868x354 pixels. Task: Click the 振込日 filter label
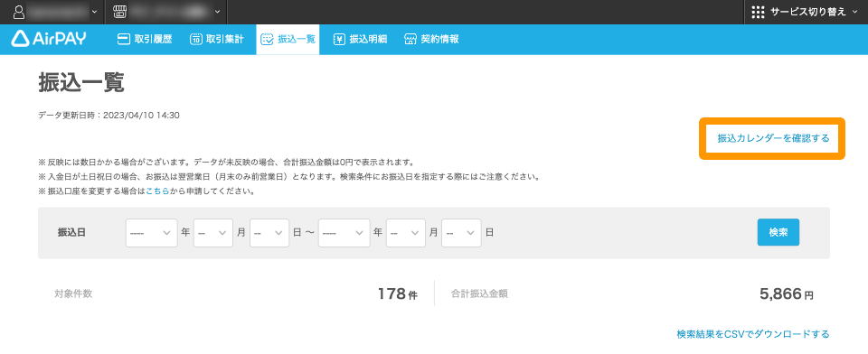(71, 233)
